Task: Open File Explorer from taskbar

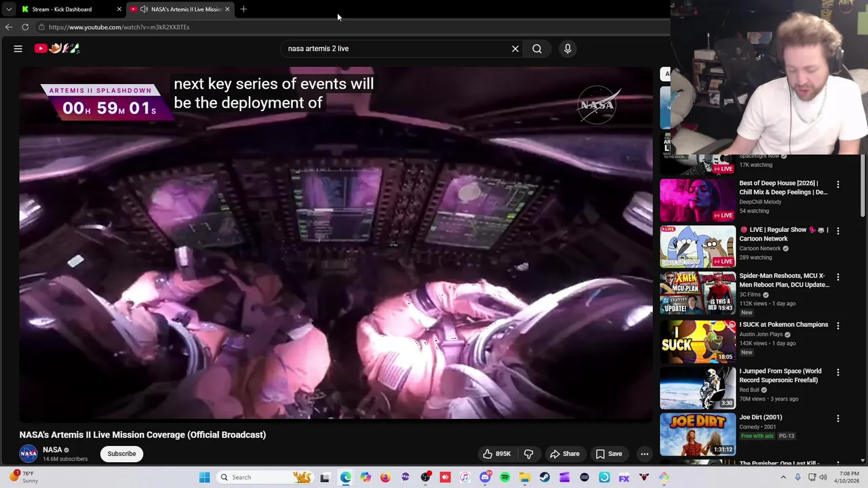Action: [x=525, y=477]
